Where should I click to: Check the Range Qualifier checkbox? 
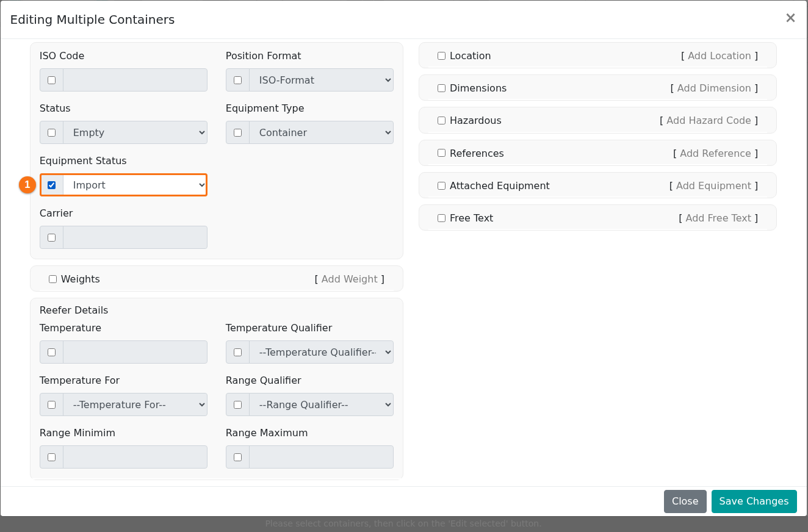(x=237, y=404)
